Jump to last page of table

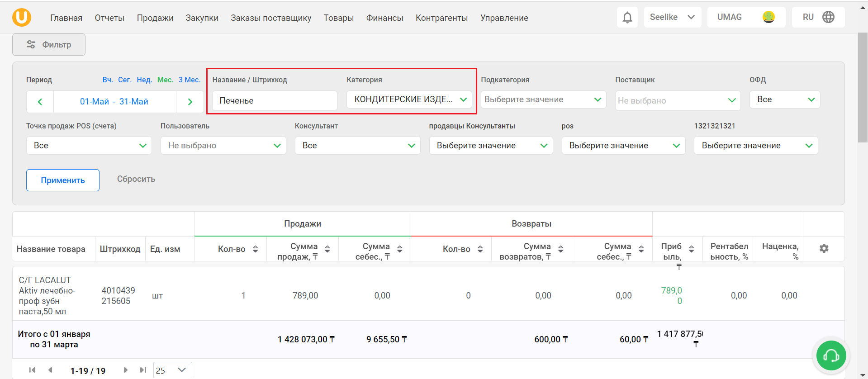coord(143,370)
